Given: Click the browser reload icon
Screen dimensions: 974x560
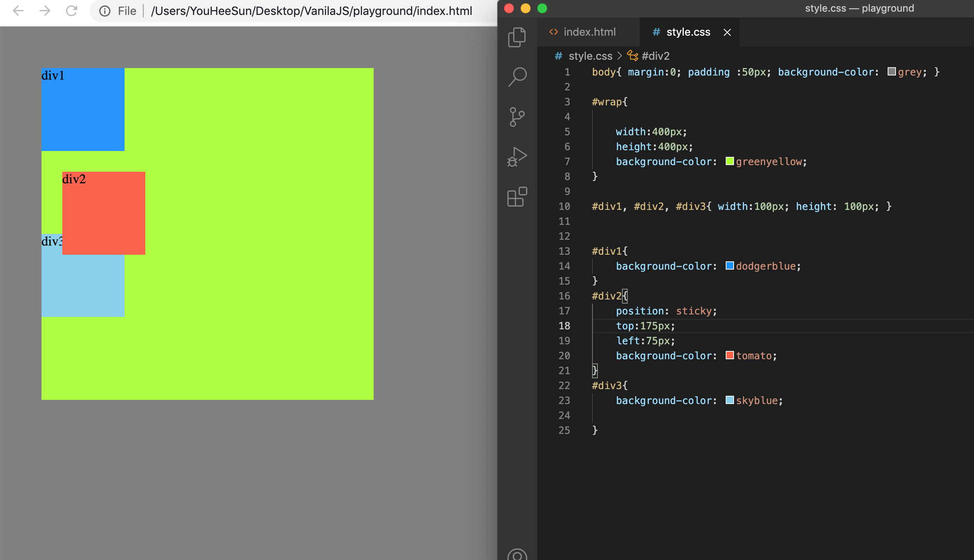Looking at the screenshot, I should [x=71, y=11].
